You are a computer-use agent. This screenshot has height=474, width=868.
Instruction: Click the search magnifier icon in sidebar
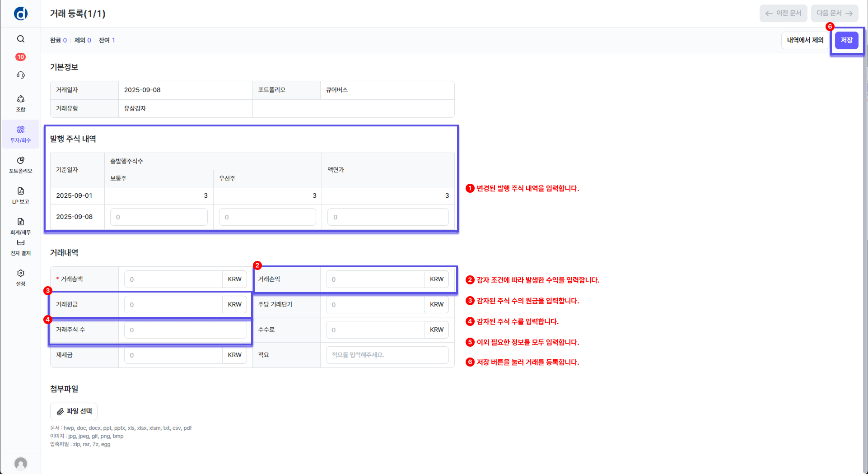tap(21, 39)
